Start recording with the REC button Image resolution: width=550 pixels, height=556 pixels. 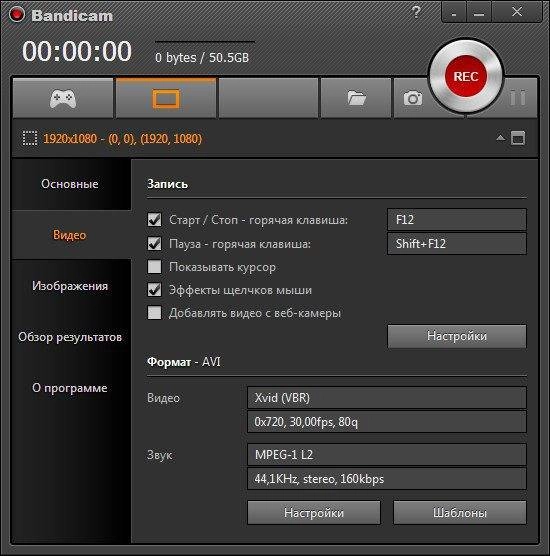point(466,76)
